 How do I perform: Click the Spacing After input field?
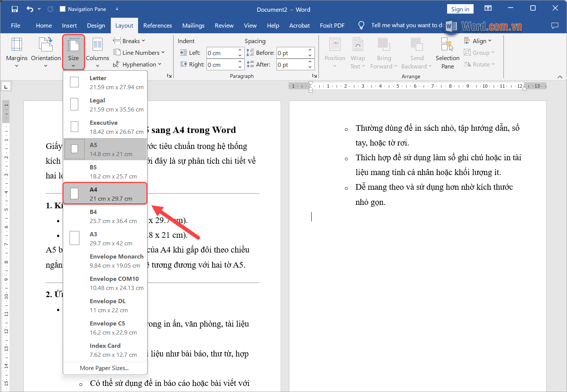tap(292, 65)
